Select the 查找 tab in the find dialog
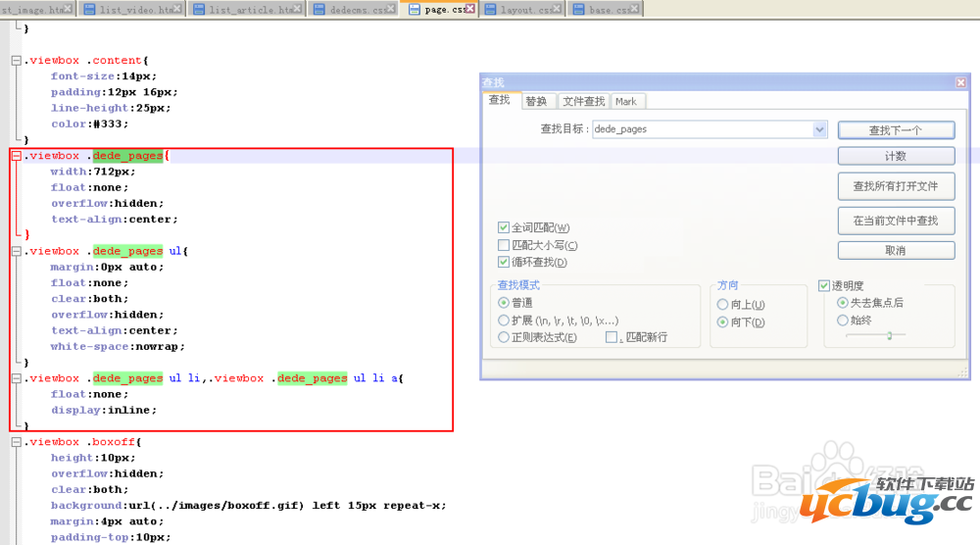The width and height of the screenshot is (980, 545). (x=500, y=100)
